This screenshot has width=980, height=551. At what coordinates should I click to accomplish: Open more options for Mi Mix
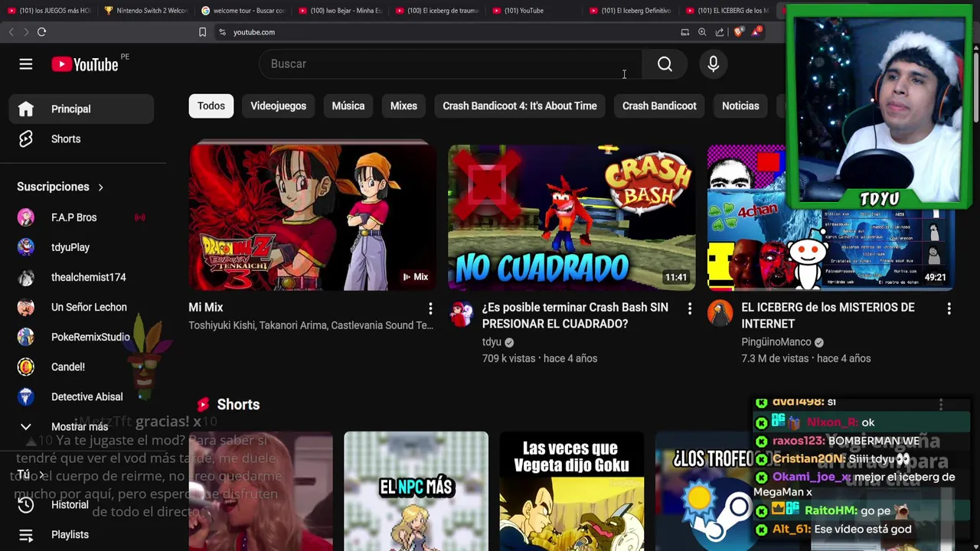click(430, 308)
